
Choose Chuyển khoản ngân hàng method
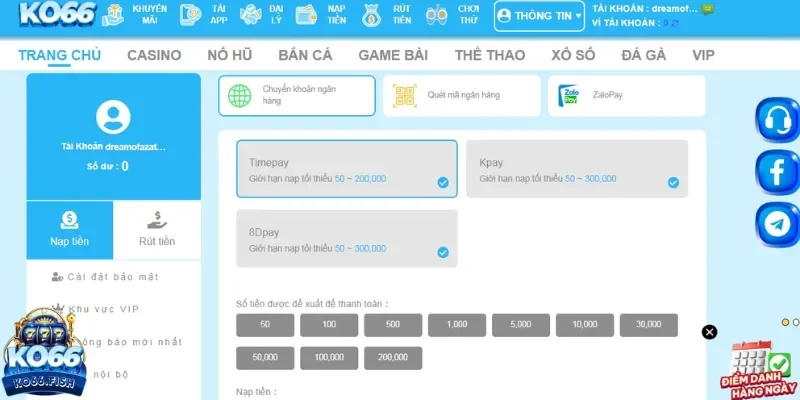click(x=297, y=95)
